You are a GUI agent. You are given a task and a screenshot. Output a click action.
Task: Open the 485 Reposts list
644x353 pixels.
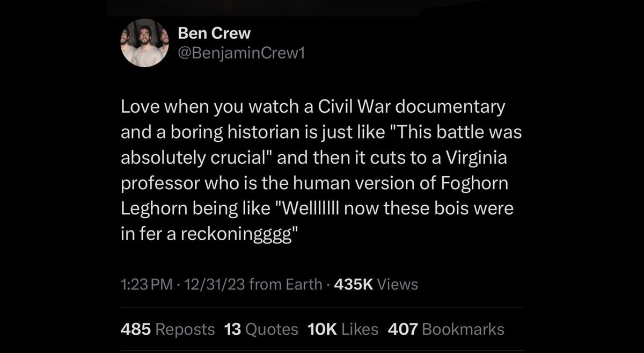(x=167, y=329)
